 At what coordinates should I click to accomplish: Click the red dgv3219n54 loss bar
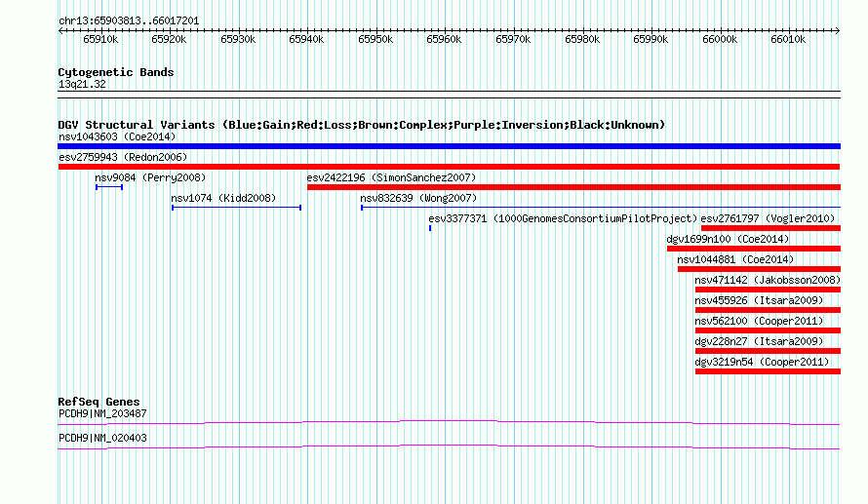768,371
